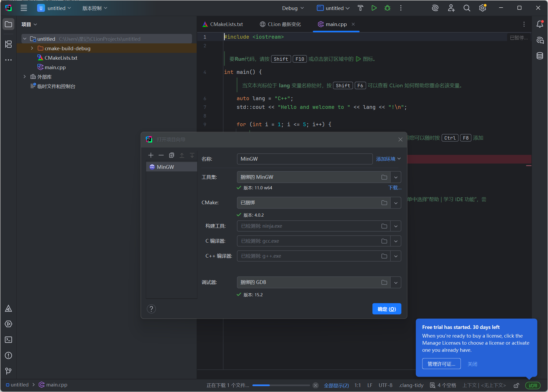The image size is (548, 392).
Task: Click the Build hammer icon
Action: [360, 8]
